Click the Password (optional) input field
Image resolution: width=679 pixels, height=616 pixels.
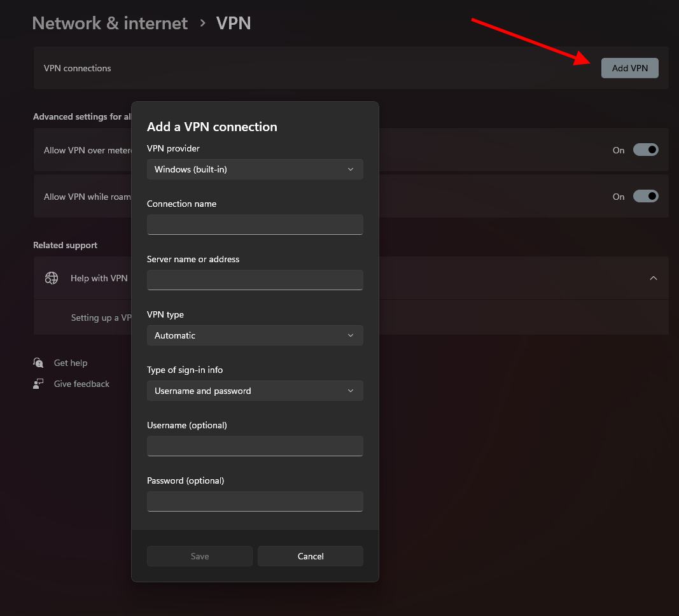tap(255, 501)
